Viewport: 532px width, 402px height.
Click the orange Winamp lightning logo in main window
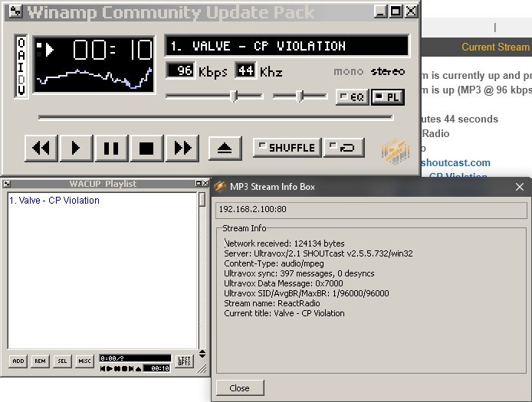395,151
